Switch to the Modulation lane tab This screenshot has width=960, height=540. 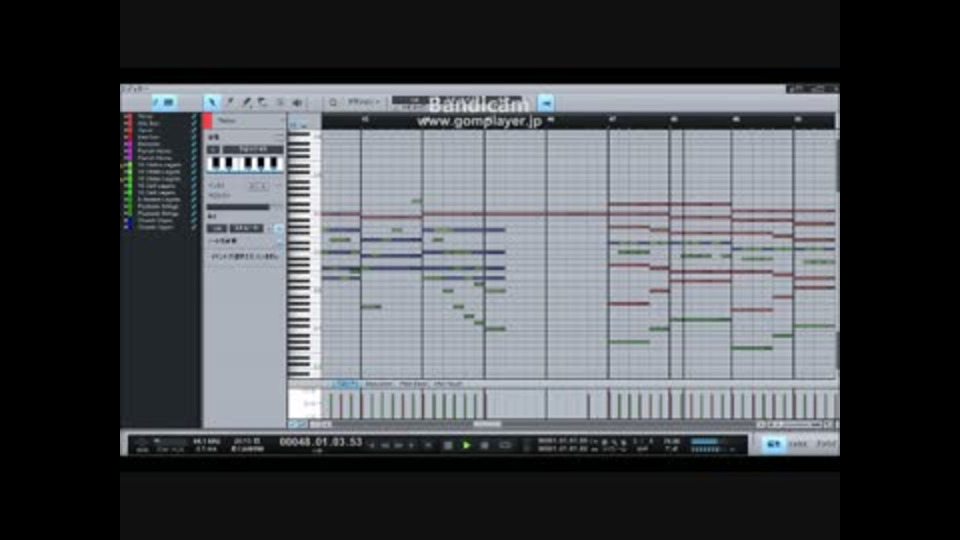[378, 384]
